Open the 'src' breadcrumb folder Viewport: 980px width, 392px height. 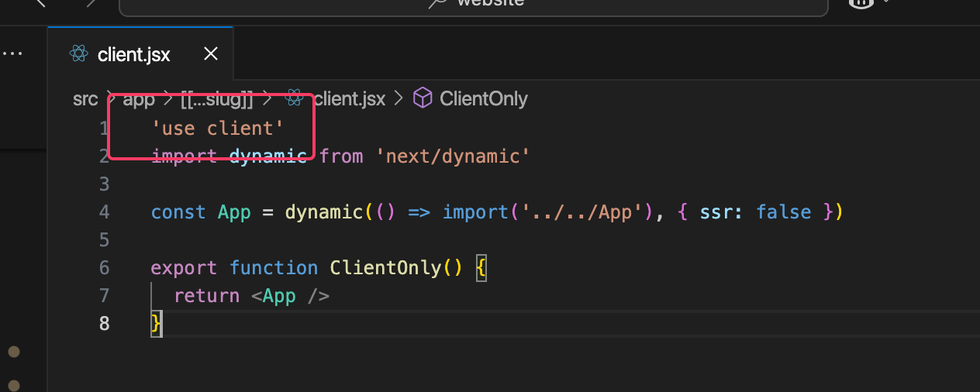85,99
